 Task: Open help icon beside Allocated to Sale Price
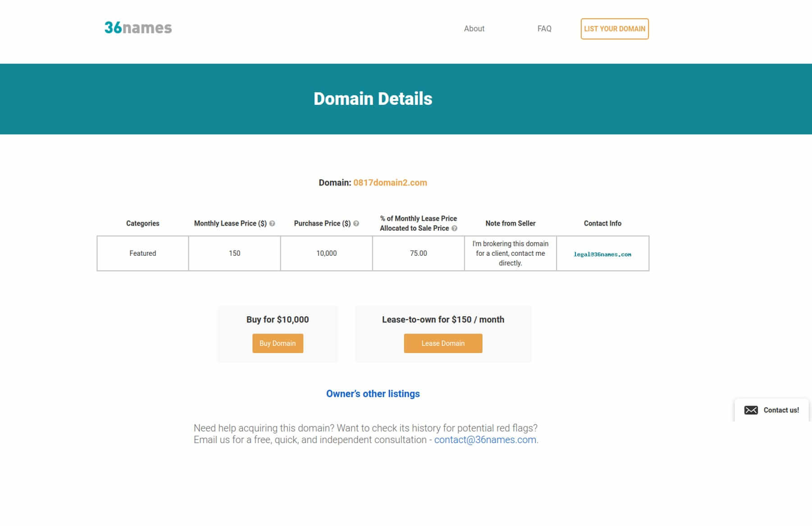(454, 228)
